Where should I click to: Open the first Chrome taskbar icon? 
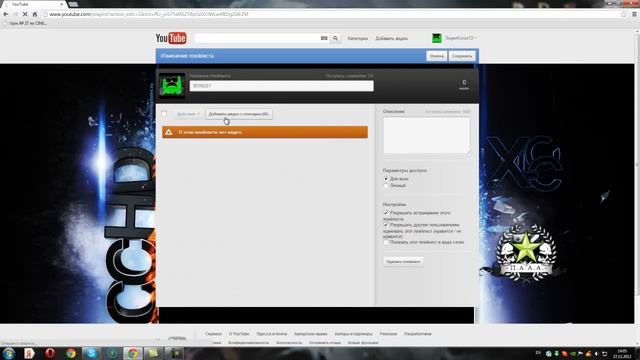(x=71, y=353)
